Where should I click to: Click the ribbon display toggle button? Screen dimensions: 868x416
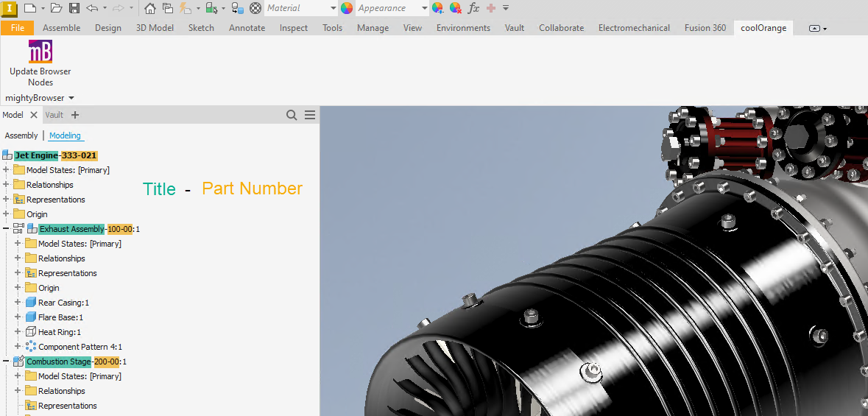pos(818,28)
